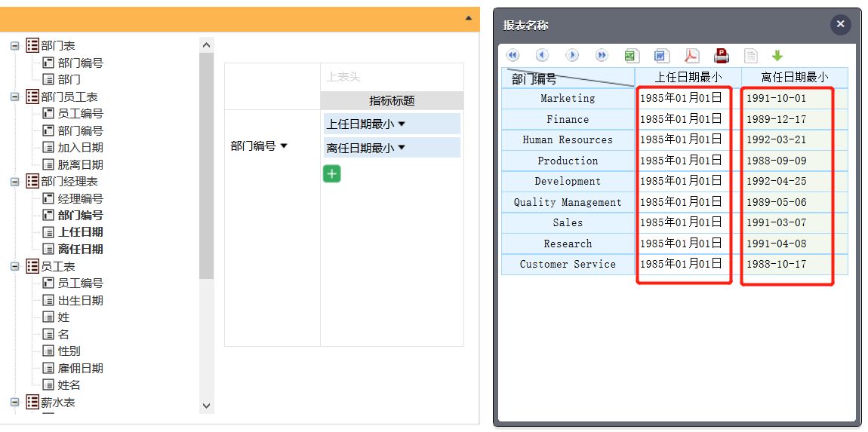Screen dimensions: 868x432
Task: Export the report to Word
Action: [661, 55]
